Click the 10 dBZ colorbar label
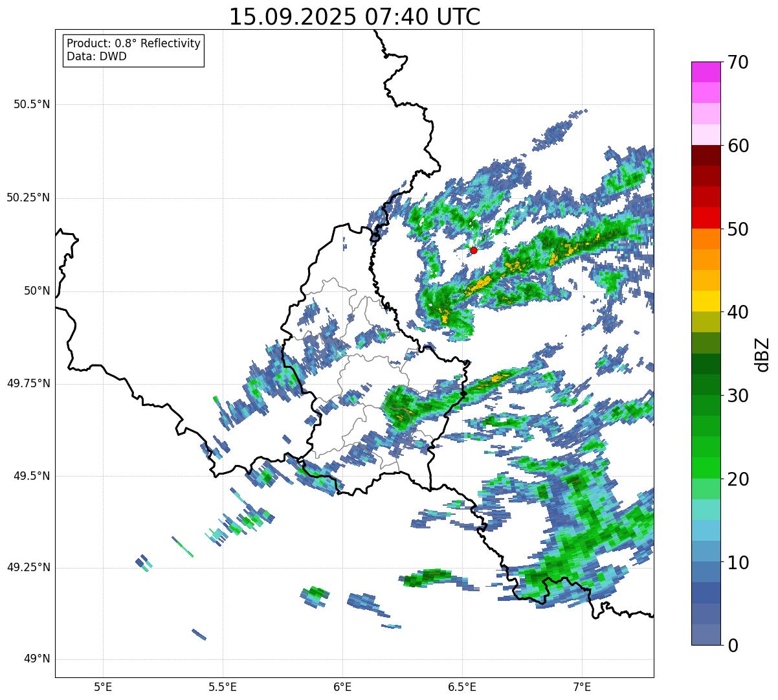This screenshot has width=778, height=700. click(x=738, y=563)
